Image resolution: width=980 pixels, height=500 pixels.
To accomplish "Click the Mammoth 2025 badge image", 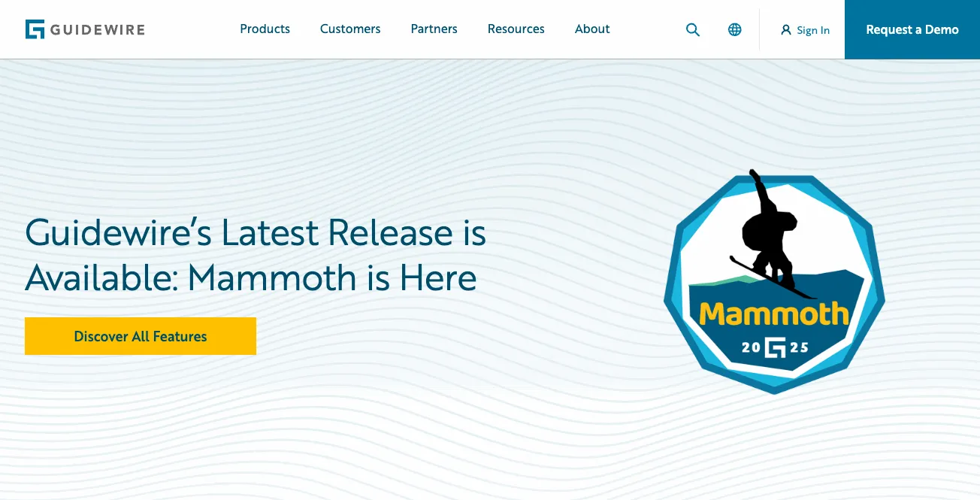I will coord(774,282).
